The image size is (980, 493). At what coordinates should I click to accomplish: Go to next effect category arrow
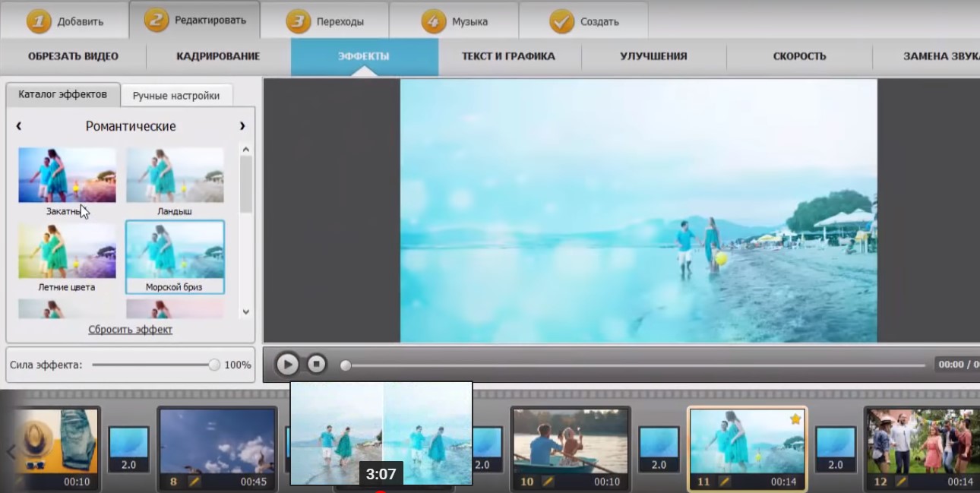(242, 126)
